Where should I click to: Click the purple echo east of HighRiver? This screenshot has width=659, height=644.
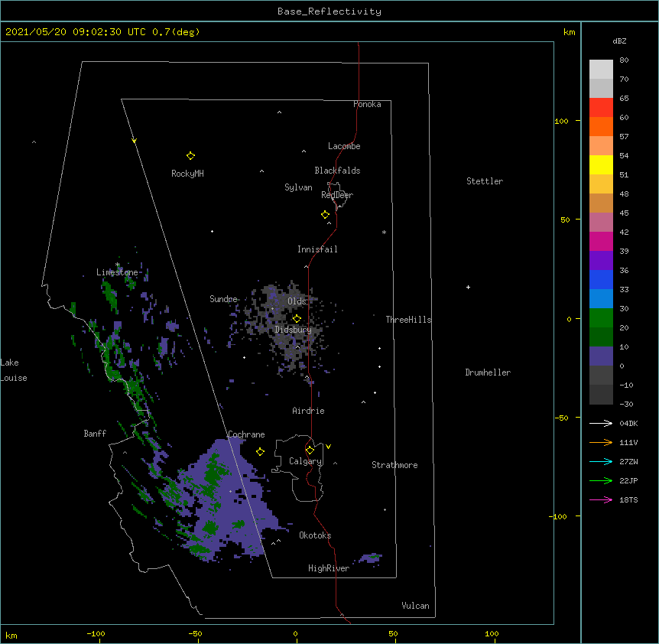[x=370, y=558]
